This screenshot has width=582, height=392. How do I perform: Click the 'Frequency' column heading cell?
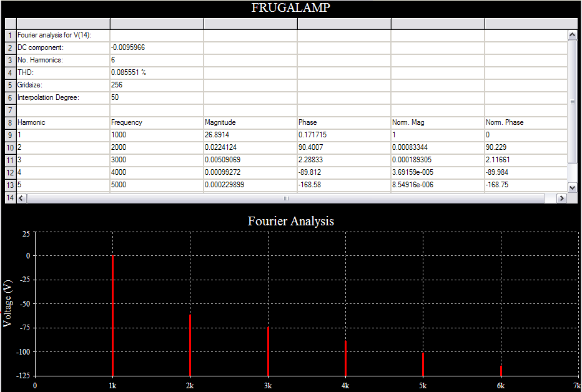pyautogui.click(x=157, y=123)
